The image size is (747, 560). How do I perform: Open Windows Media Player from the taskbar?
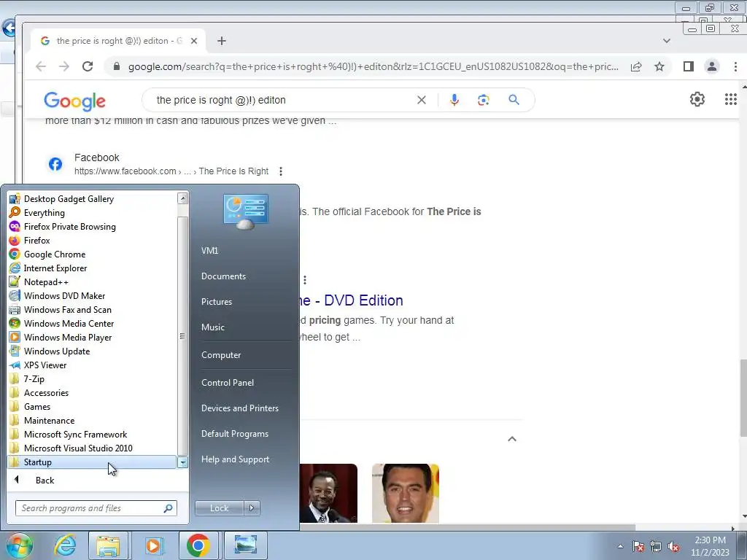click(153, 545)
